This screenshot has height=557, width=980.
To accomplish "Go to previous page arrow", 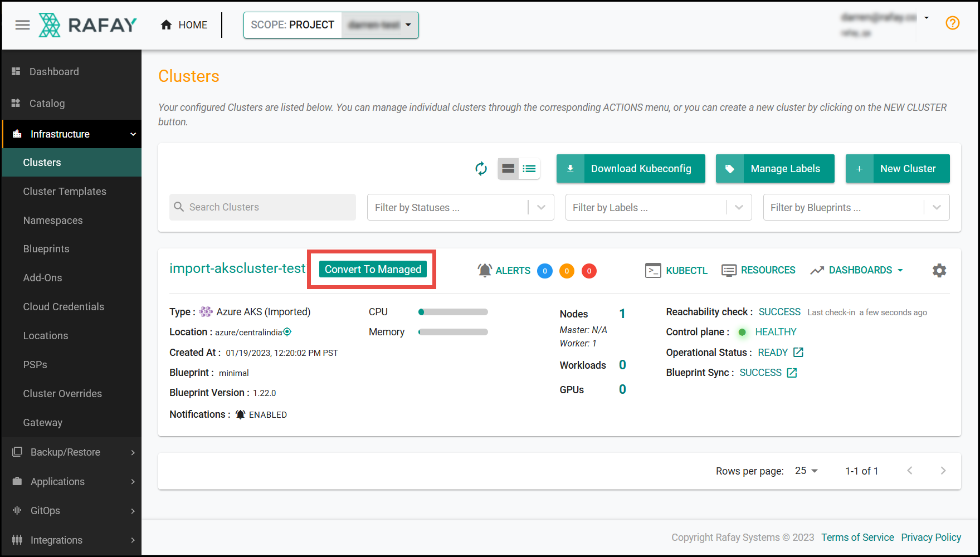I will tap(910, 471).
